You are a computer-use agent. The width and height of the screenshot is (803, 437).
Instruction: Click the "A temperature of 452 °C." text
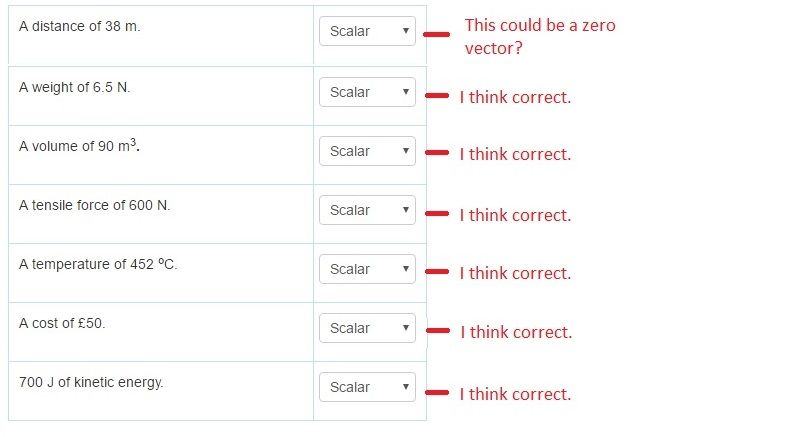click(x=98, y=264)
